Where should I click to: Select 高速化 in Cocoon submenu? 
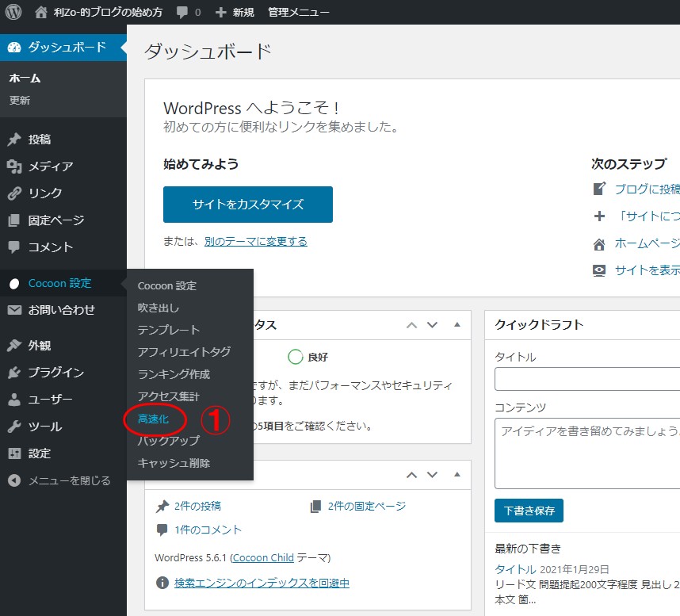pos(153,419)
